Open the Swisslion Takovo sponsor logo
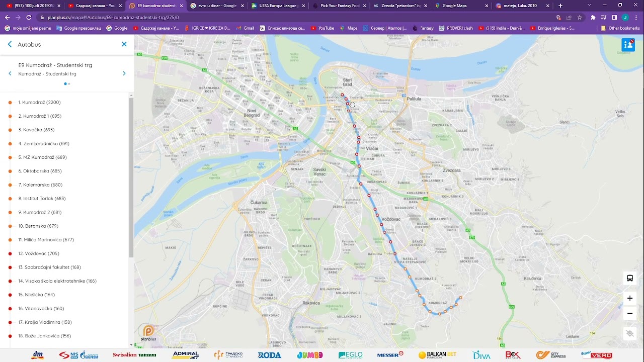Image resolution: width=644 pixels, height=362 pixels. pos(134,355)
